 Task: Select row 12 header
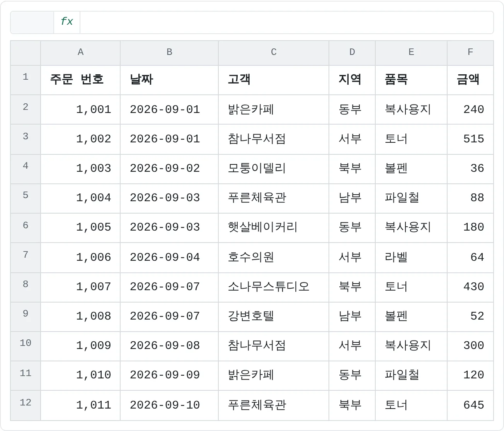pyautogui.click(x=26, y=405)
